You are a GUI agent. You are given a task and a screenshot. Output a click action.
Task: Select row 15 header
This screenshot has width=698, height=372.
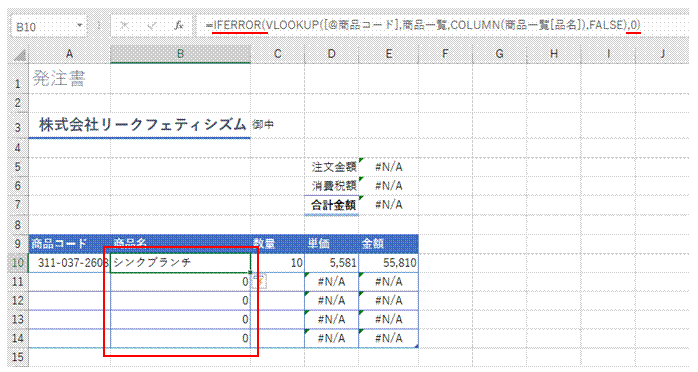[x=18, y=357]
